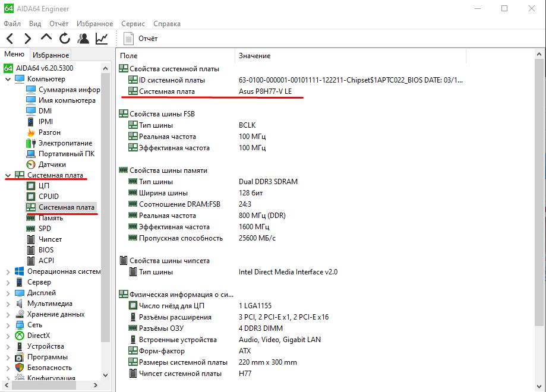Select the Портативный ПК tree item
This screenshot has width=546, height=392.
[61, 153]
